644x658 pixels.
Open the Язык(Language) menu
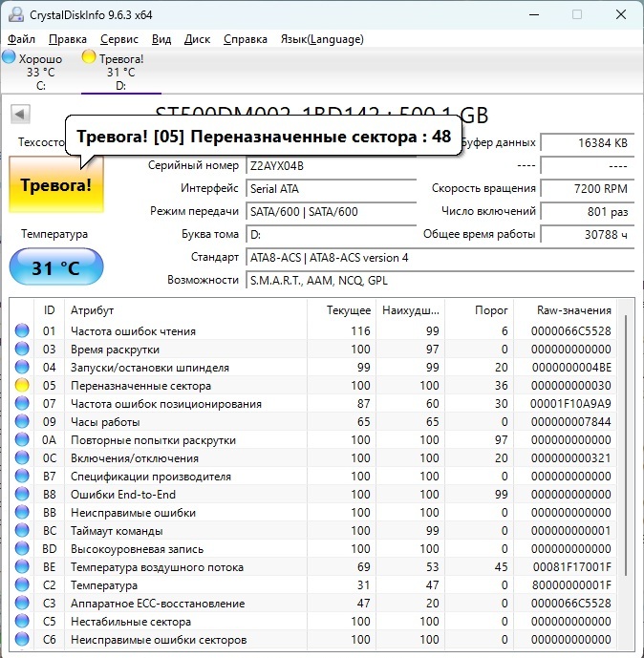click(322, 39)
